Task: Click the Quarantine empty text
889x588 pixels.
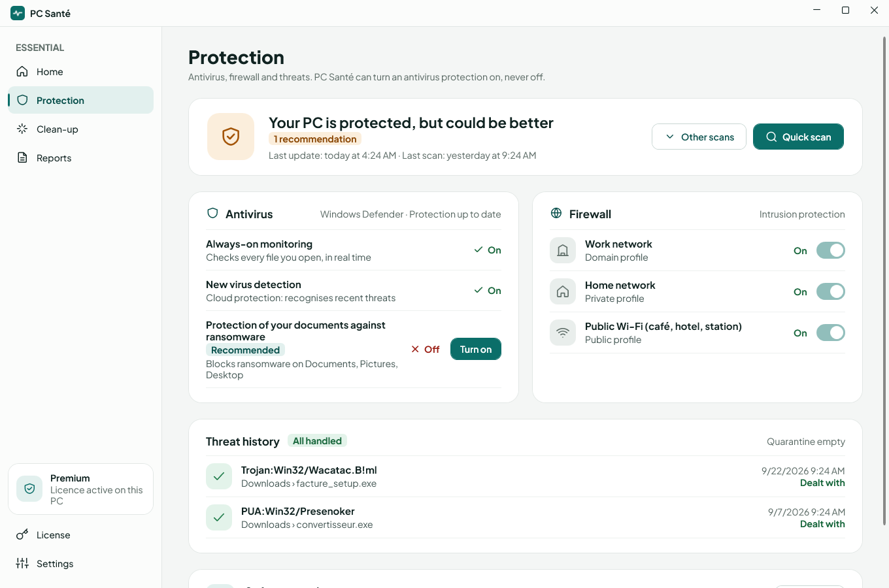Action: [805, 442]
